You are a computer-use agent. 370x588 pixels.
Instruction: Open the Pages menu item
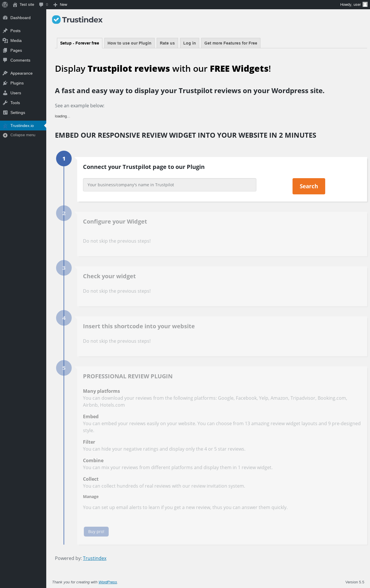(23, 50)
